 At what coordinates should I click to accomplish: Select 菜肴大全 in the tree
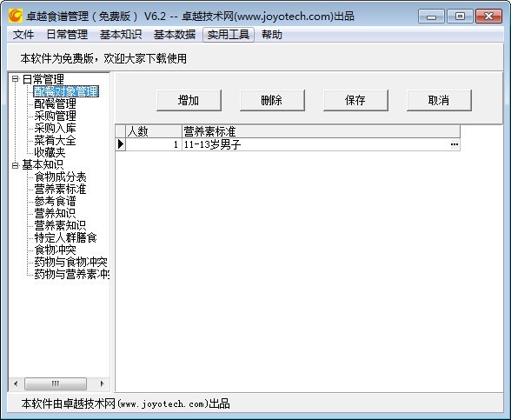tap(55, 140)
